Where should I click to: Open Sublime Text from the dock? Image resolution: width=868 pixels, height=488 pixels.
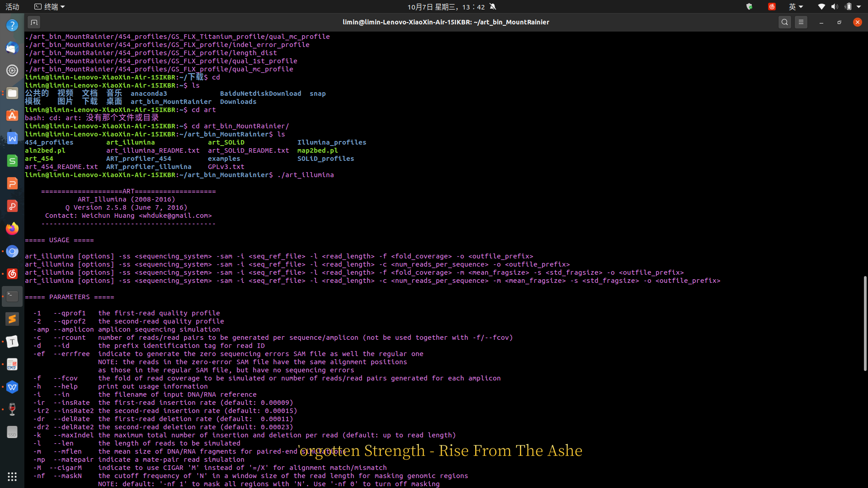click(x=12, y=319)
